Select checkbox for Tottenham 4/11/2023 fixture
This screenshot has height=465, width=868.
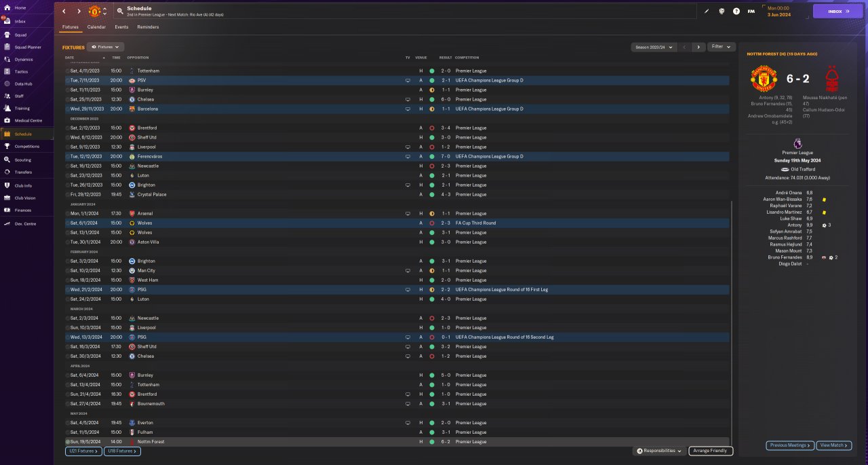point(67,71)
